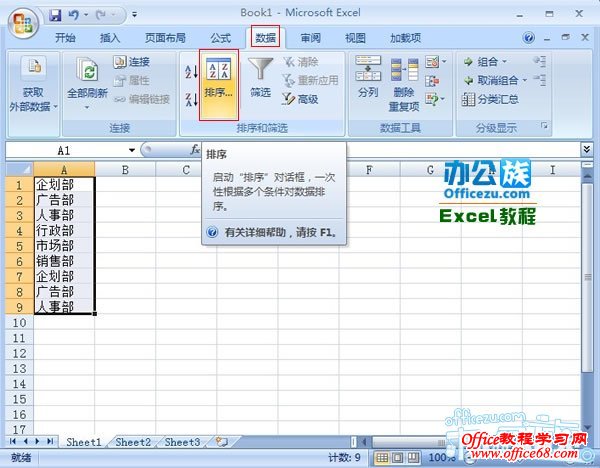Click horizontal scrollbar left arrow
Image resolution: width=600 pixels, height=468 pixels.
364,442
